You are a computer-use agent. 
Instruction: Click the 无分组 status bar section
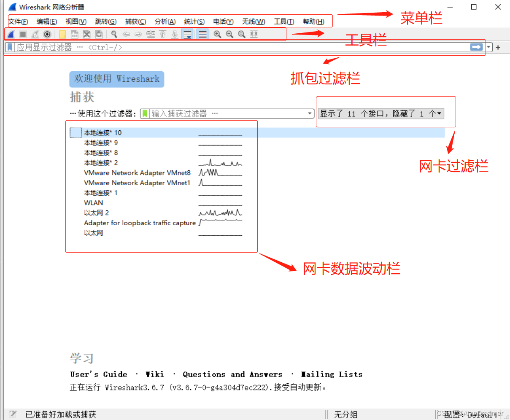[x=346, y=415]
